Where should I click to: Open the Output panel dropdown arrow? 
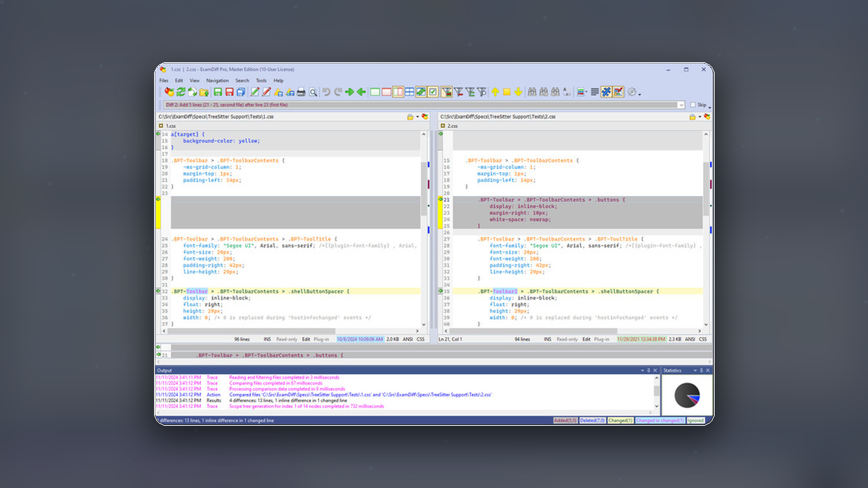tap(642, 370)
